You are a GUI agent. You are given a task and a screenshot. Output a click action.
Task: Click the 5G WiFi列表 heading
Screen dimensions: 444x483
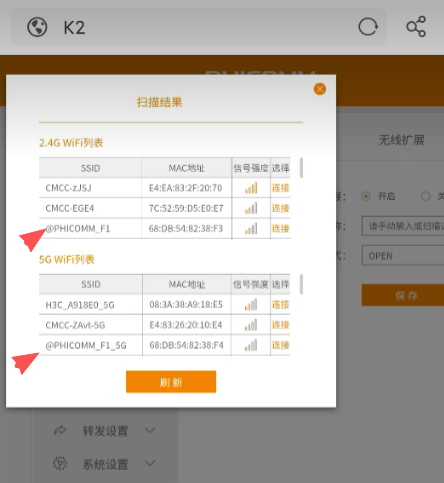[67, 259]
